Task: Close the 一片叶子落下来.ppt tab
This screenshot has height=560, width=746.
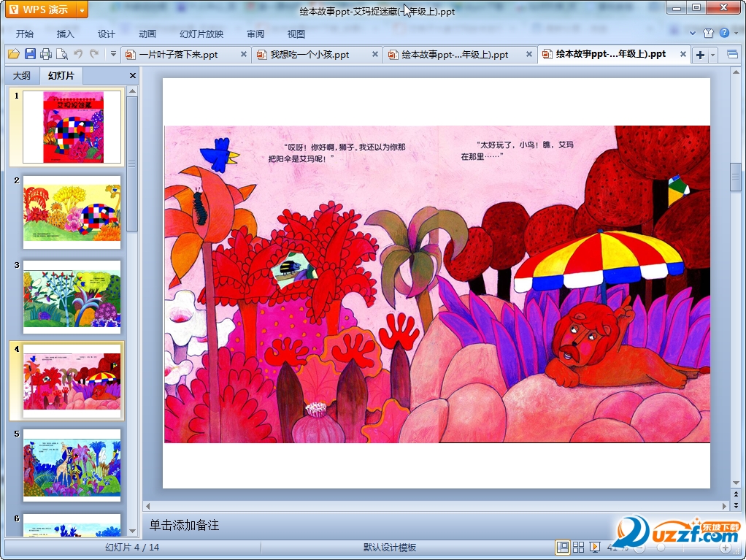Action: point(244,55)
